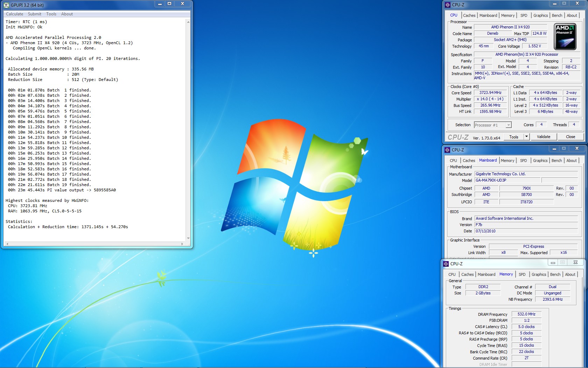Click the Tools button in CPU-Z
Screen dimensions: 588x368
[x=514, y=137]
